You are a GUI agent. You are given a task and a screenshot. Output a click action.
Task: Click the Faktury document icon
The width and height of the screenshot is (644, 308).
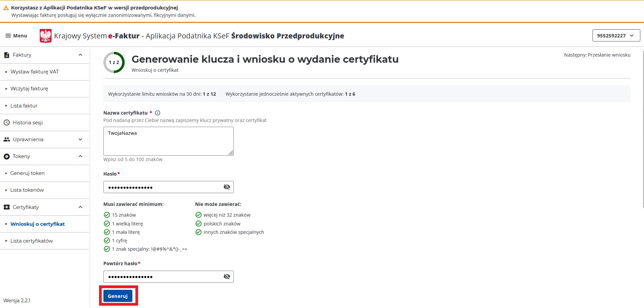point(7,55)
